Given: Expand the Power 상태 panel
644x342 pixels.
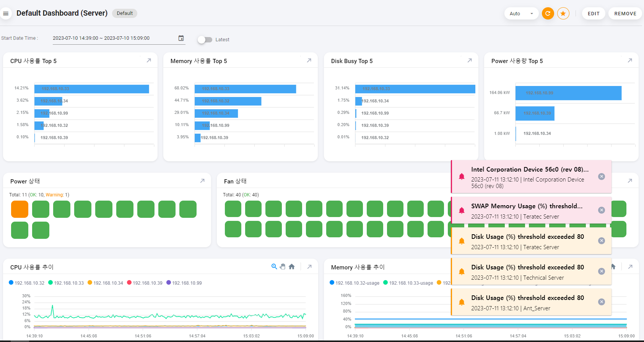Looking at the screenshot, I should click(x=202, y=181).
